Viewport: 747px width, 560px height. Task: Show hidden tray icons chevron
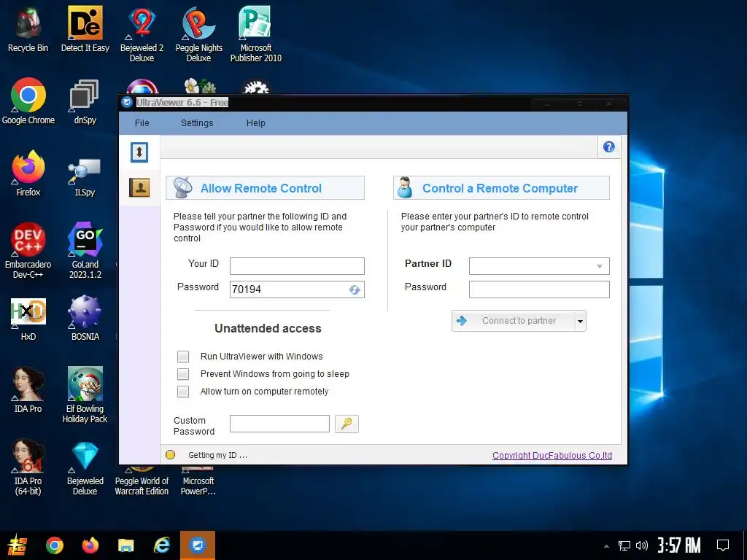click(x=606, y=546)
